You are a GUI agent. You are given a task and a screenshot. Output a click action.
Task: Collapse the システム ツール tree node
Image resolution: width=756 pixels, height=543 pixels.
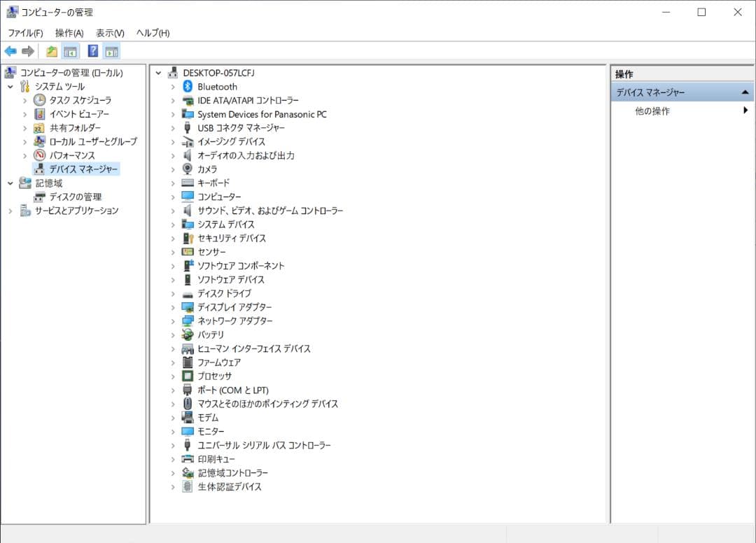pyautogui.click(x=9, y=86)
